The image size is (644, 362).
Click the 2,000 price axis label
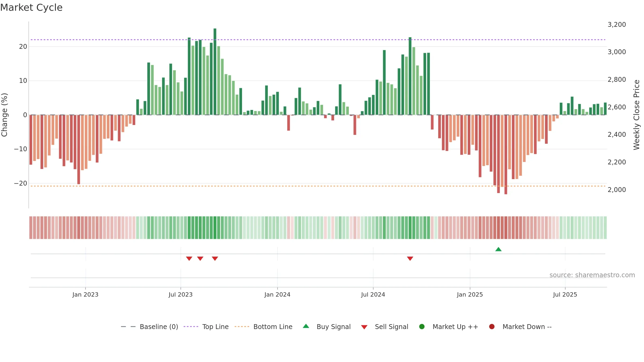617,190
